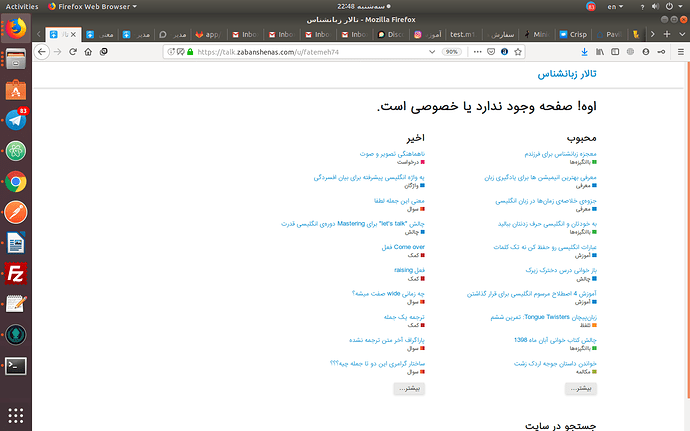Open the Firefox home page
This screenshot has width=690, height=431.
pos(88,52)
